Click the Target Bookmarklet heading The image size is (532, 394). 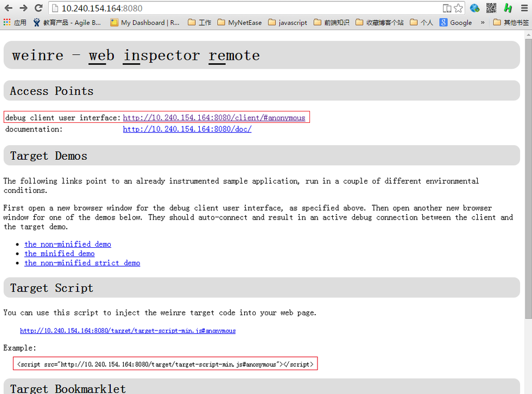point(68,389)
